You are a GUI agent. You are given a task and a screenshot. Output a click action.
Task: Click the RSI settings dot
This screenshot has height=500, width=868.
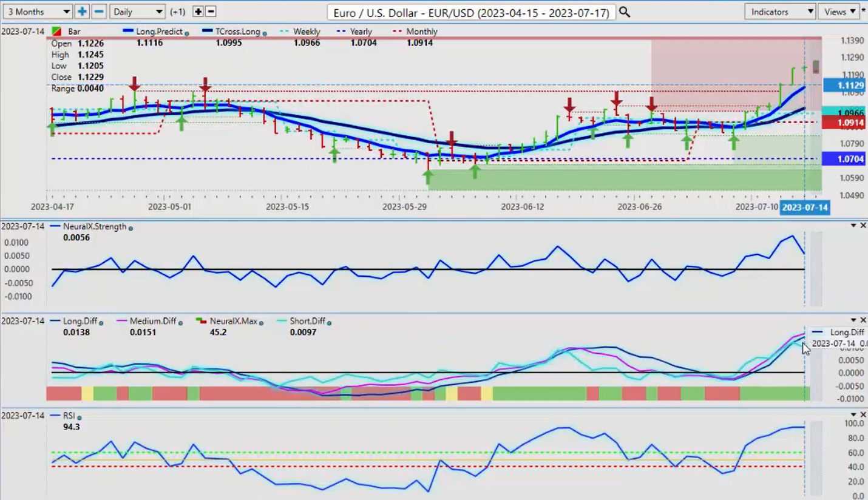coord(80,417)
